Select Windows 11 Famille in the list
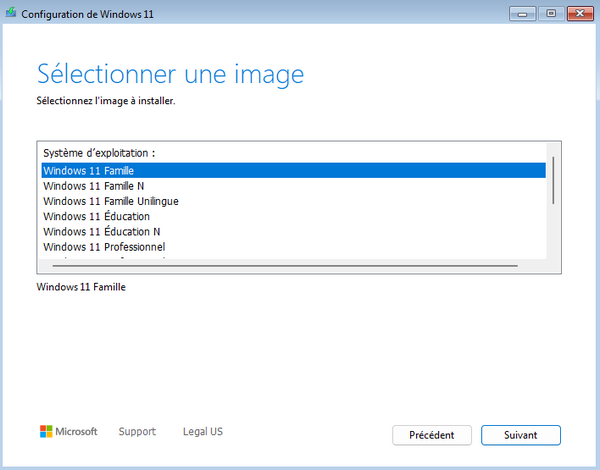Image resolution: width=600 pixels, height=470 pixels. point(89,170)
